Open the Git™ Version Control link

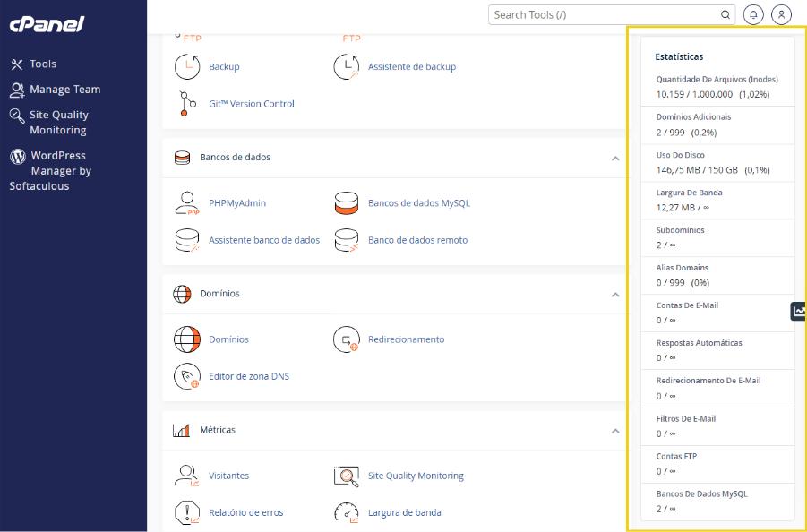tap(252, 103)
